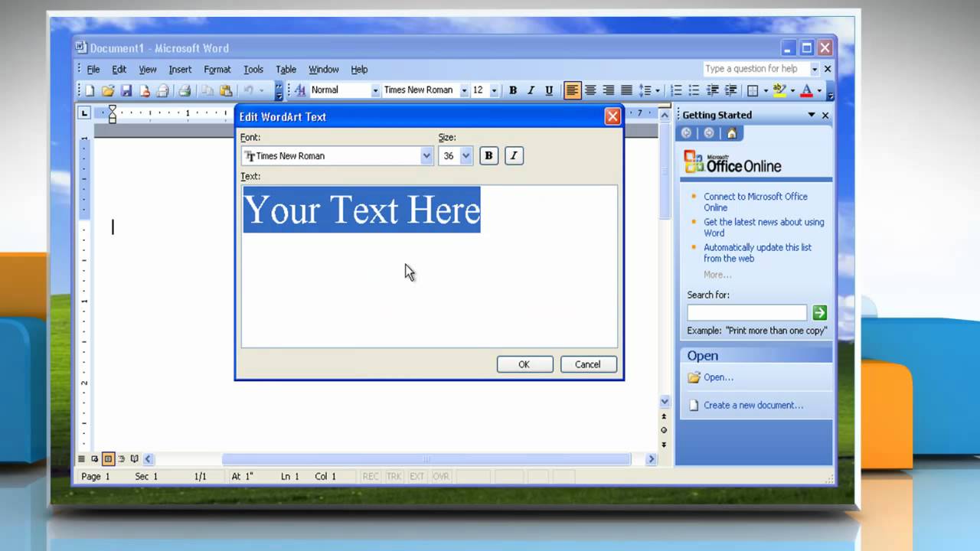The image size is (980, 551).
Task: Open the toolbar Font Size dropdown
Action: (494, 90)
